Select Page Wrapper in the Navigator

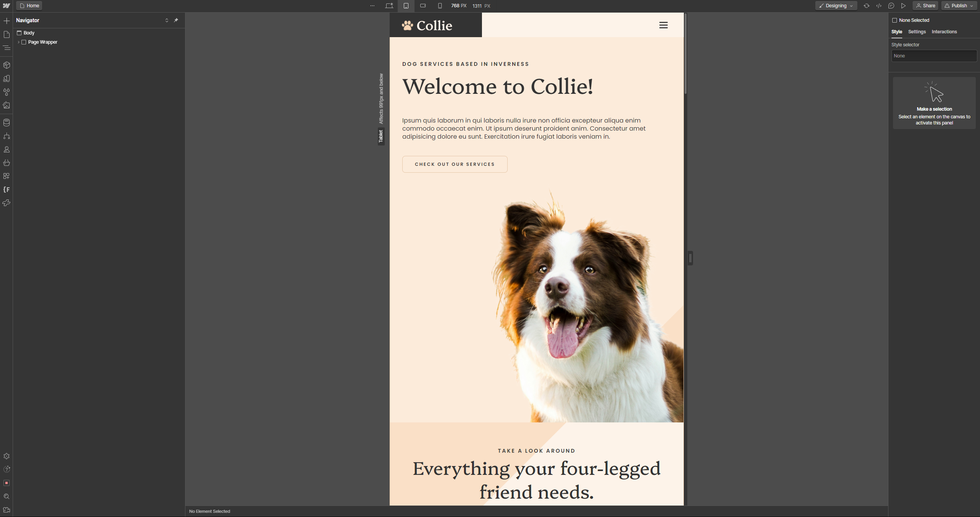click(43, 42)
